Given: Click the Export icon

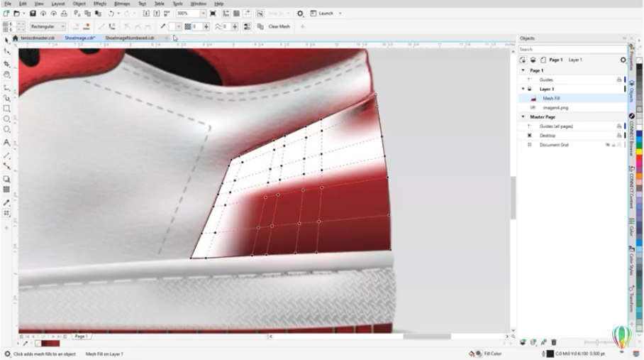Looking at the screenshot, I should pyautogui.click(x=157, y=13).
